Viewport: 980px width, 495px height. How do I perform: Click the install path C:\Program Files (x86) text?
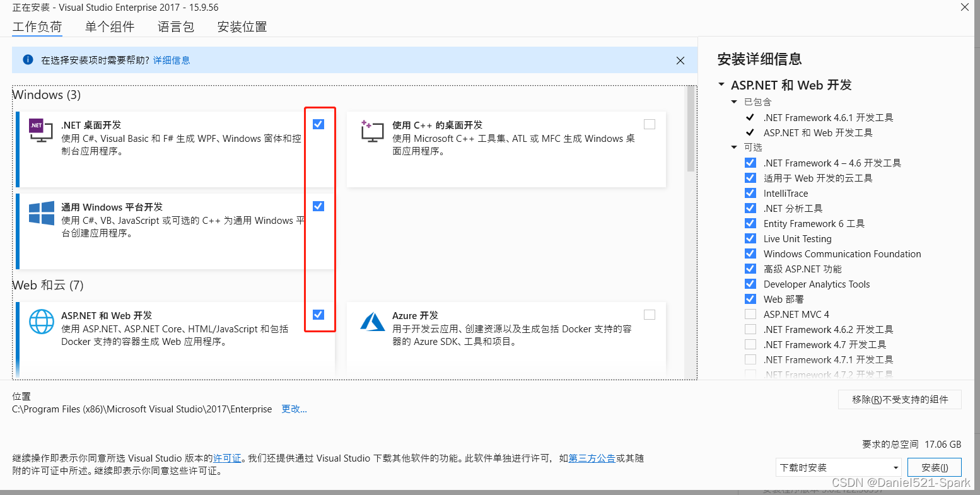[x=142, y=409]
